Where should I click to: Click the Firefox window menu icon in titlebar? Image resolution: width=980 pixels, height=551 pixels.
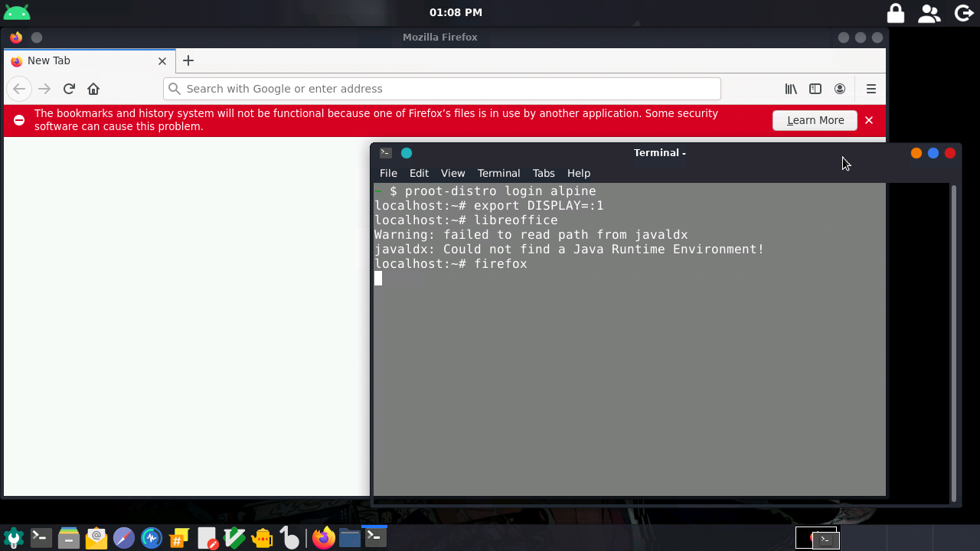(x=16, y=37)
